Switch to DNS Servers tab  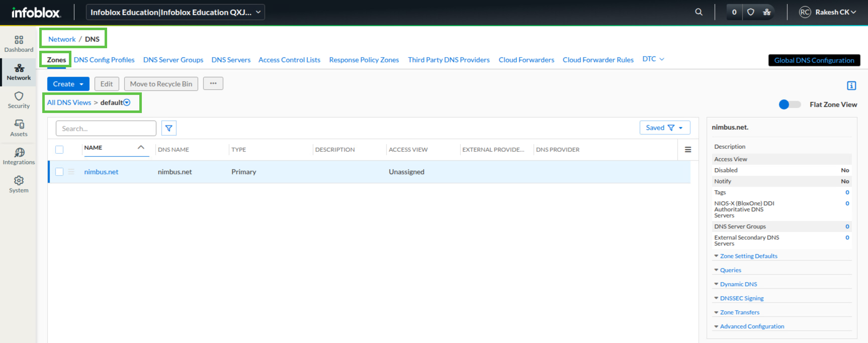click(231, 60)
